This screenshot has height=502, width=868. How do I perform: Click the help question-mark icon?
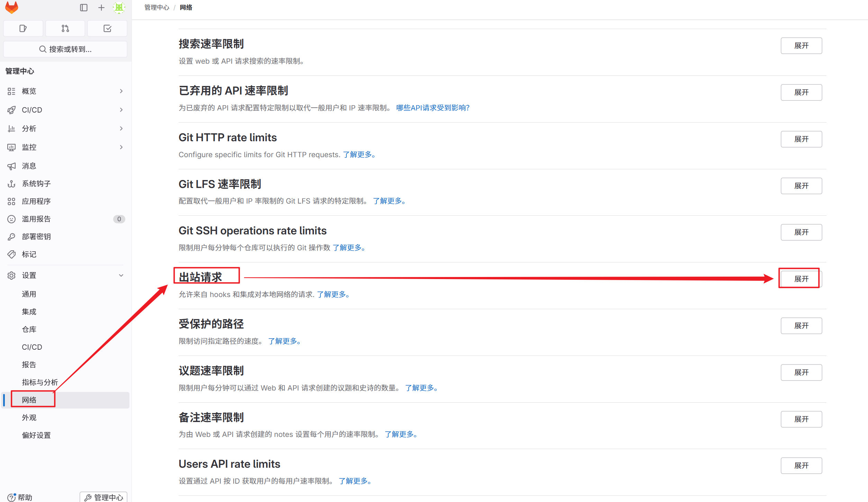[x=11, y=497]
